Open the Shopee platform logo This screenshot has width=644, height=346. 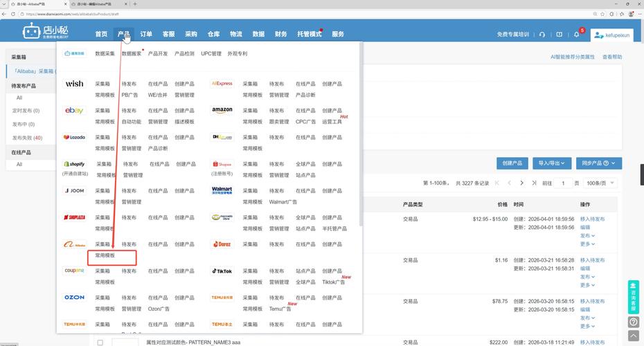[x=222, y=164]
